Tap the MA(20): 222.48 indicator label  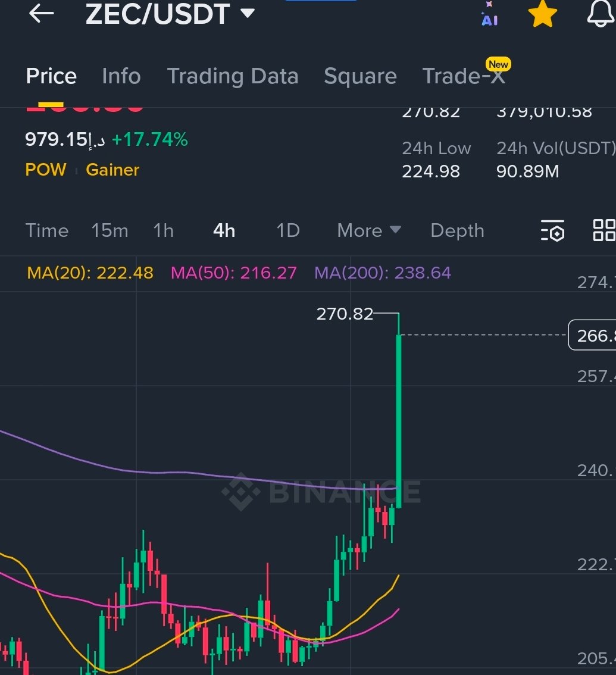tap(90, 273)
